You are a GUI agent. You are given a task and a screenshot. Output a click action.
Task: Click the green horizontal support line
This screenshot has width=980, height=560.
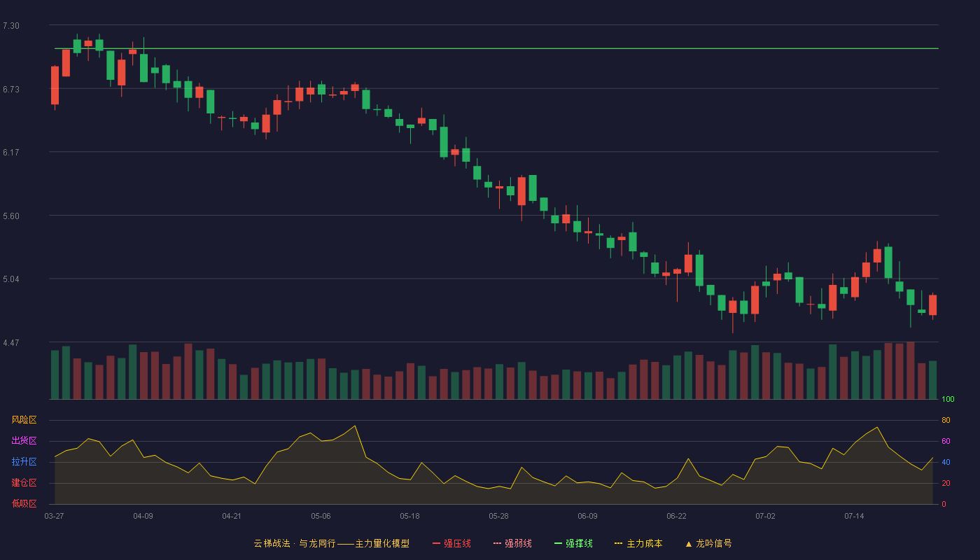coord(496,49)
